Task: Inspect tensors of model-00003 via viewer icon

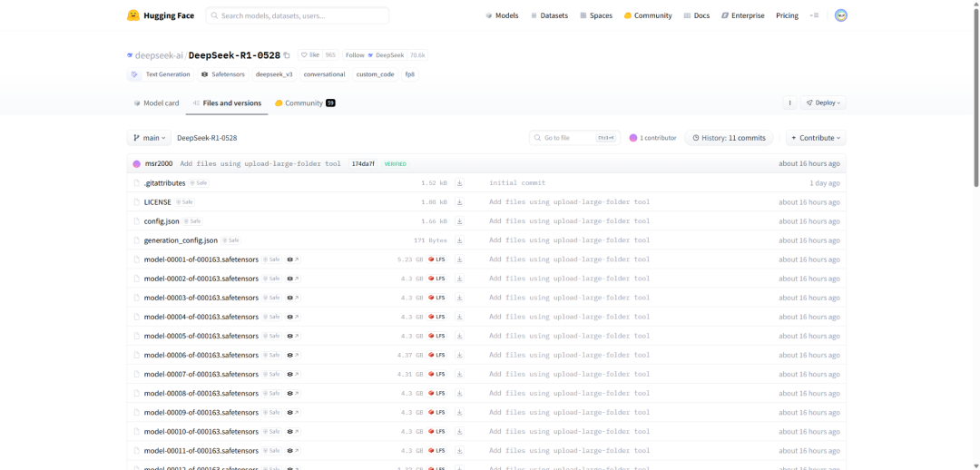Action: pos(293,298)
